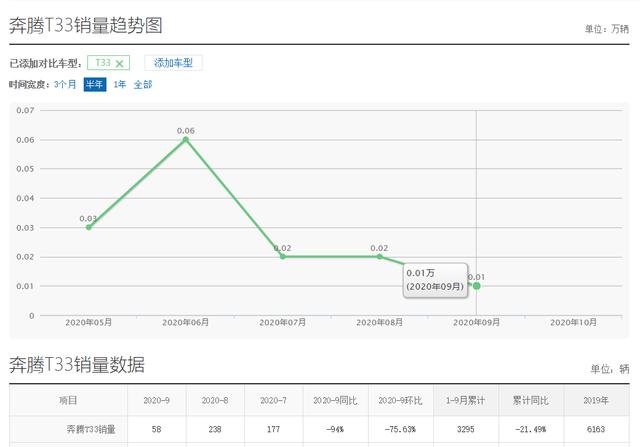Click the 2020-9 column header
The width and height of the screenshot is (640, 447).
tap(156, 400)
